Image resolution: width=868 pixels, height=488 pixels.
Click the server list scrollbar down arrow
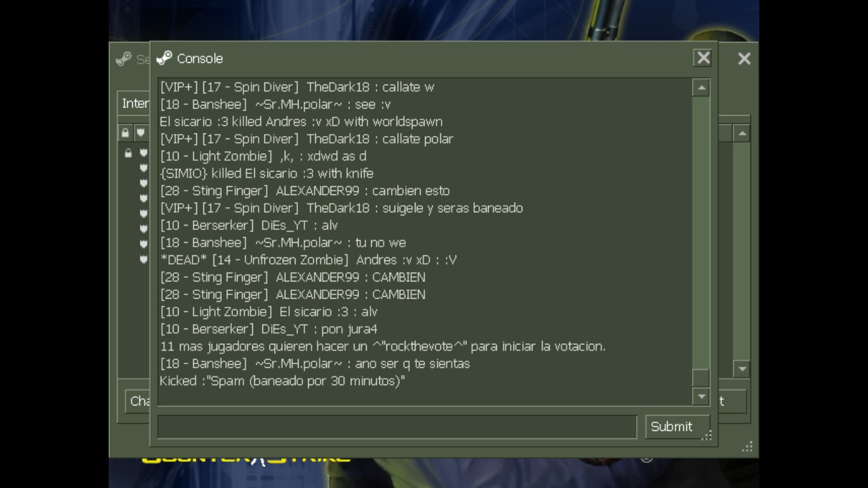(742, 369)
